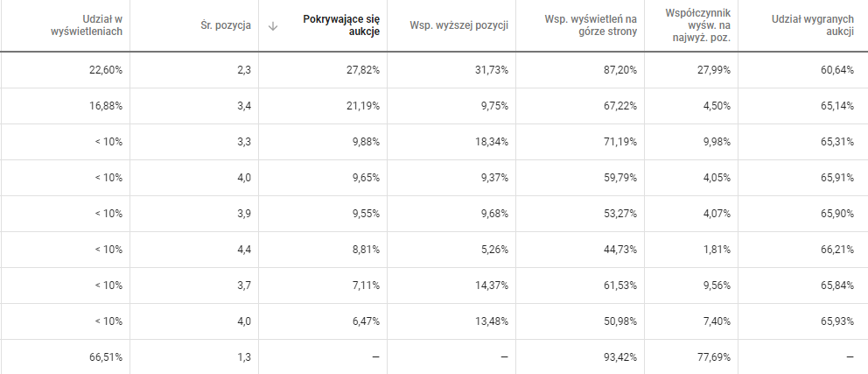Select the 60,64% auctions won cell

pos(837,70)
